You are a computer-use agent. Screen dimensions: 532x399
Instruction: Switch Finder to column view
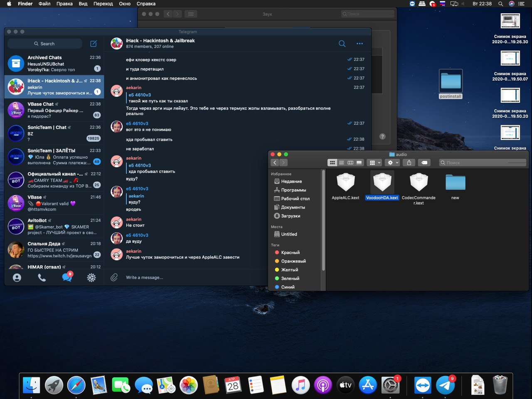(x=350, y=163)
